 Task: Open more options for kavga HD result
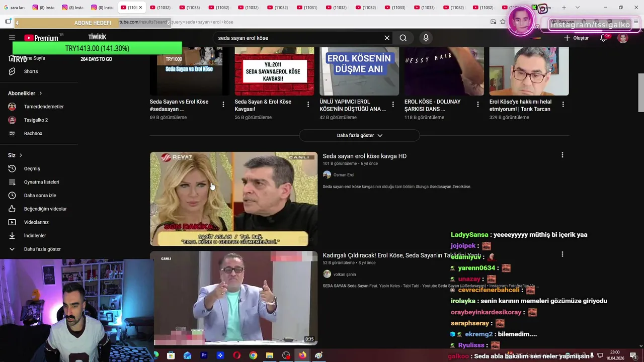[562, 155]
